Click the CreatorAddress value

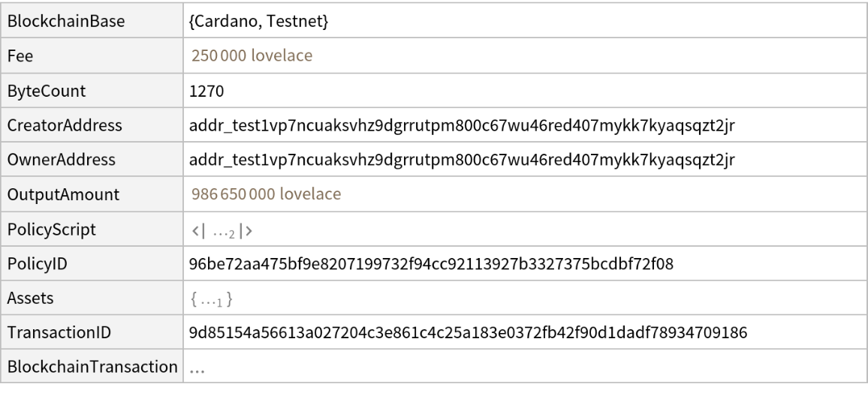[462, 125]
